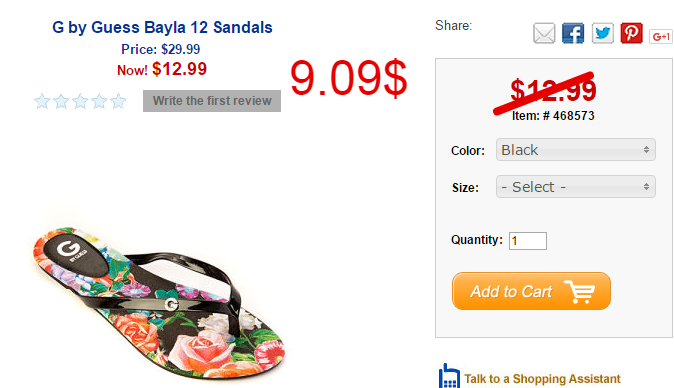Screen dimensions: 674x388
Task: Open Talk to a Shopping Assistant link
Action: coord(542,379)
